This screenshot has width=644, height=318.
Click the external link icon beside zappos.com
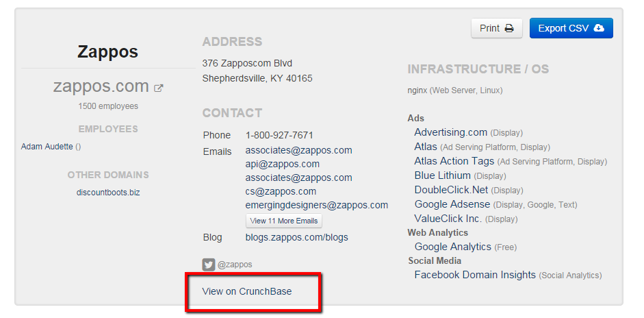[x=159, y=88]
